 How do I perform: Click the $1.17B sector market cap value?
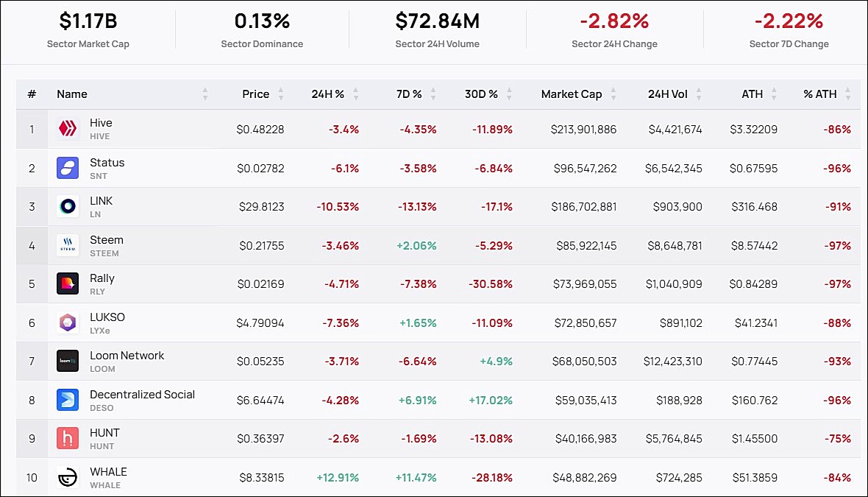tap(88, 21)
